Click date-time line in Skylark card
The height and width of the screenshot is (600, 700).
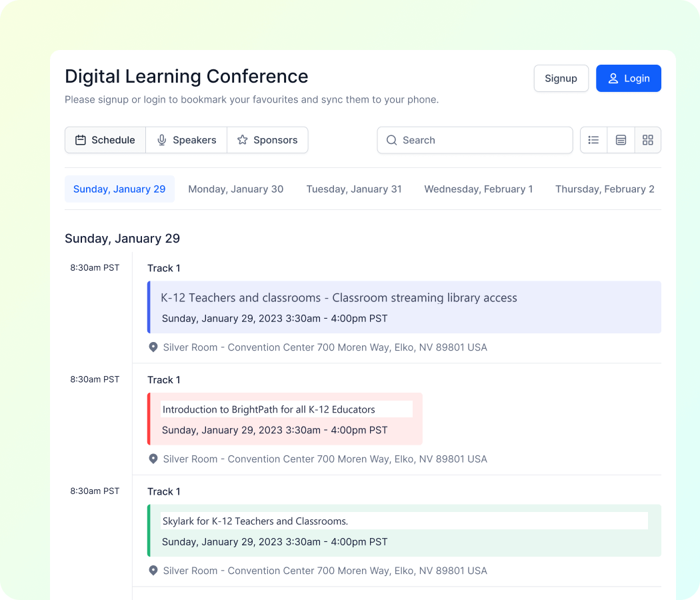pos(275,542)
